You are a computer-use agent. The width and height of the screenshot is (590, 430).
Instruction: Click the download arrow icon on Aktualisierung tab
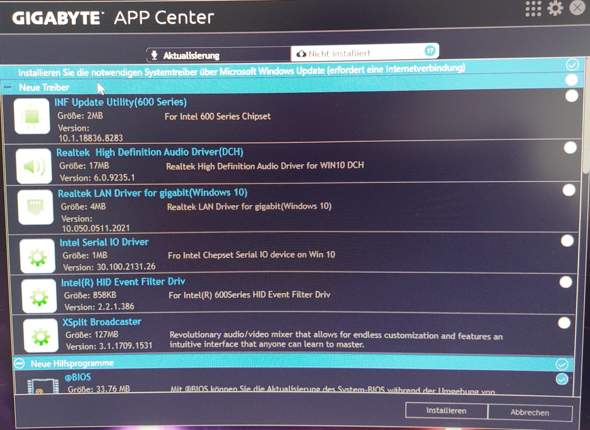tap(154, 56)
